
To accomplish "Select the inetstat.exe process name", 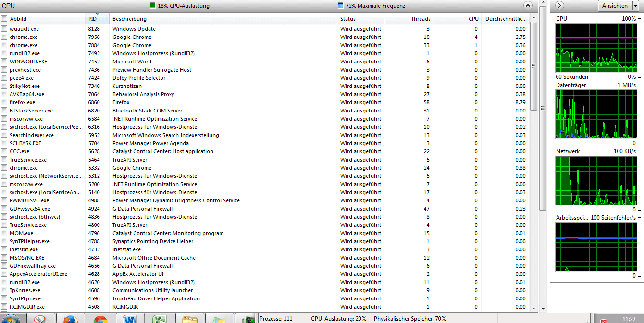I will pyautogui.click(x=24, y=249).
